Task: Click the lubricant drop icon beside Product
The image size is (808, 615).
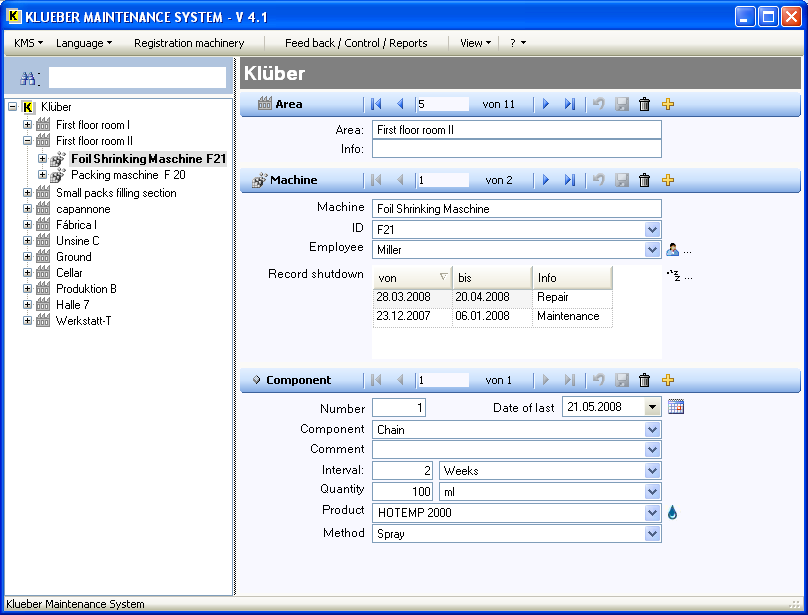Action: point(672,513)
